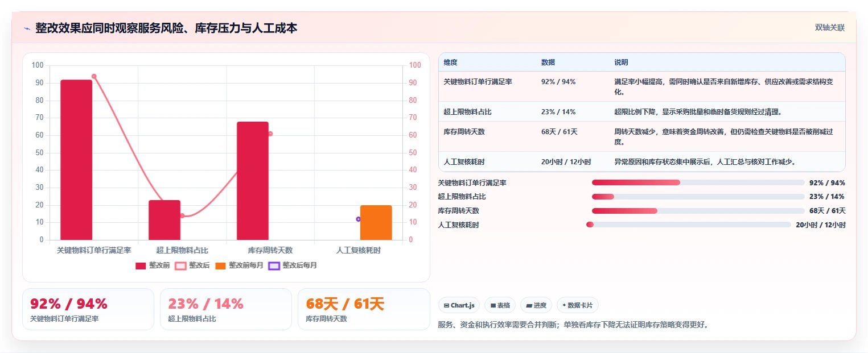Screen dimensions: 868x353
Task: Click the red bar for 库存周转天数
Action: pyautogui.click(x=253, y=181)
